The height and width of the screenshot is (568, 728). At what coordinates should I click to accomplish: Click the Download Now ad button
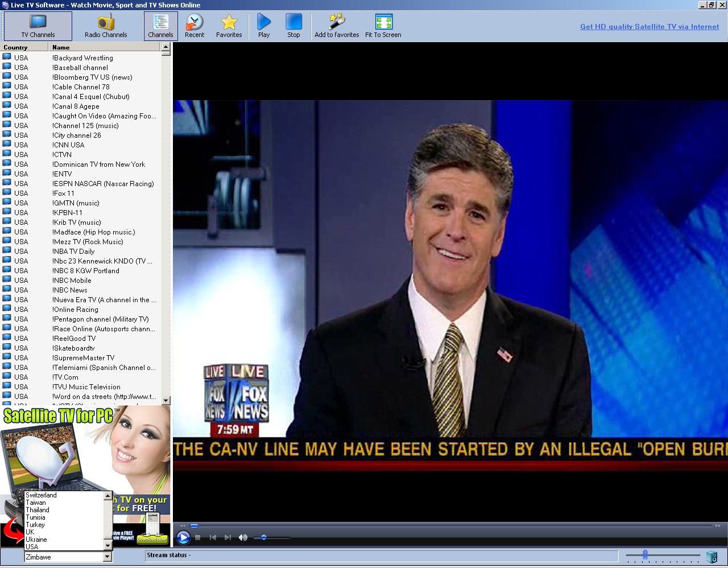152,538
